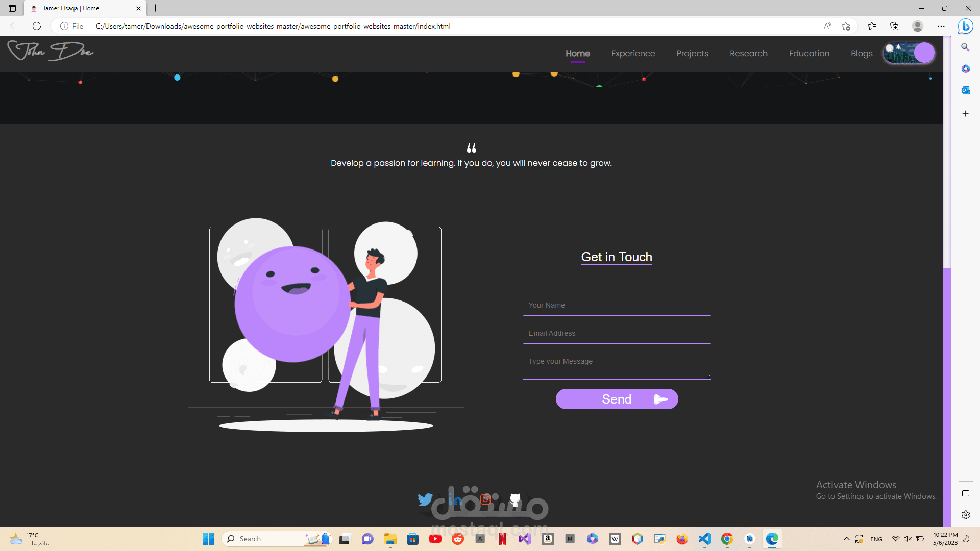
Task: Toggle the dark/light theme switch
Action: pyautogui.click(x=909, y=53)
